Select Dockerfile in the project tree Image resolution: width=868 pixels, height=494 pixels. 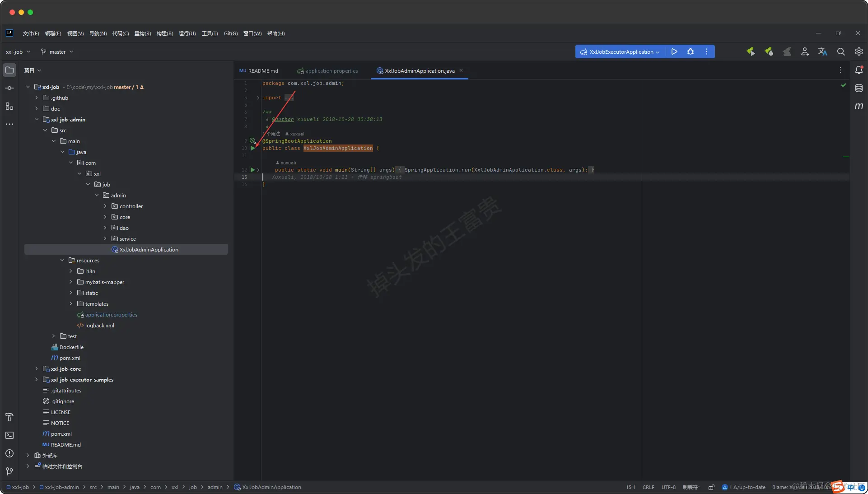click(71, 347)
